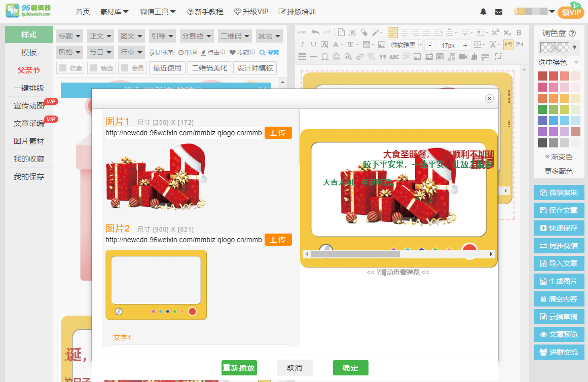Toggle the 最近使用 recently used filter

click(x=167, y=67)
